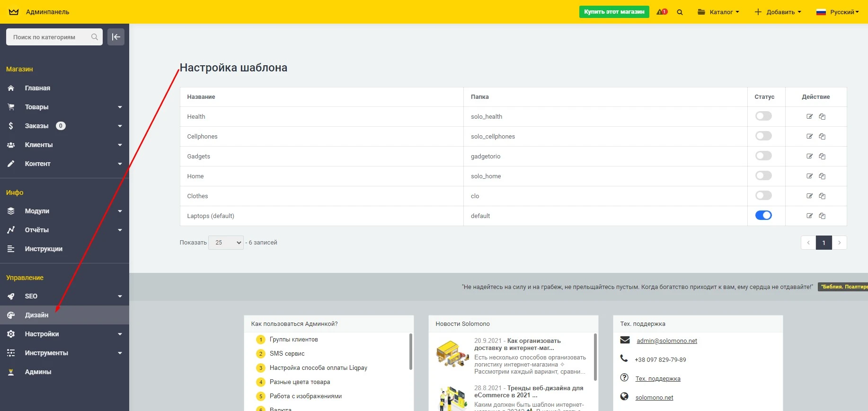Collapse the sidebar with the arrow icon

pyautogui.click(x=116, y=37)
